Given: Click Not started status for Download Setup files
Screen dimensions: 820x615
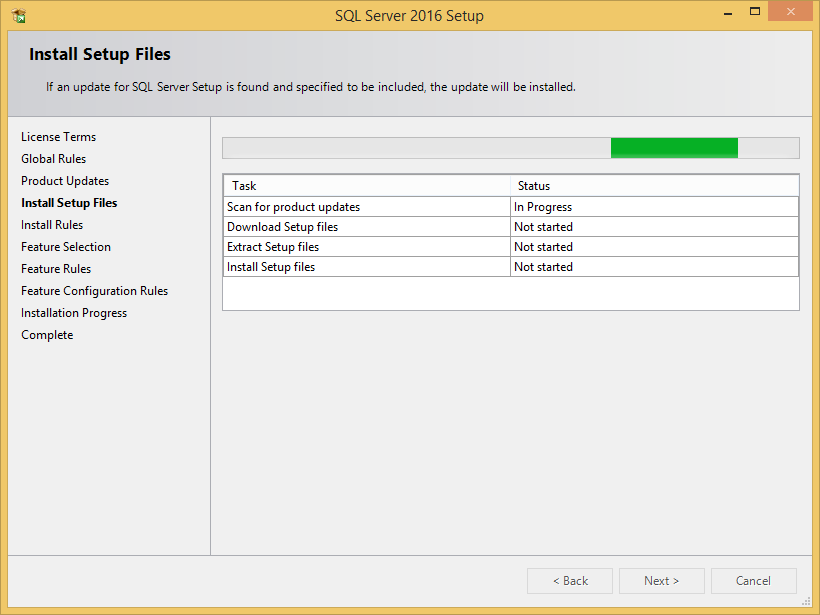Looking at the screenshot, I should (x=654, y=227).
